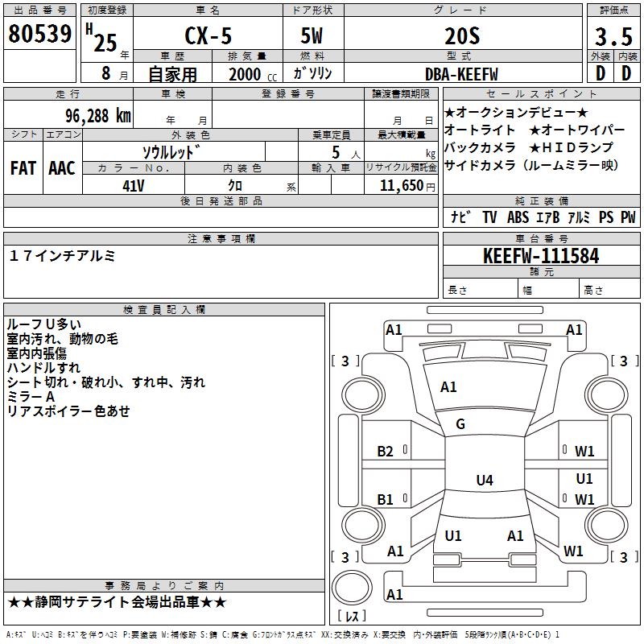Screen dimensions: 644x644
Task: Select the 静岡サテライト会場出品車 notice
Action: click(x=117, y=602)
